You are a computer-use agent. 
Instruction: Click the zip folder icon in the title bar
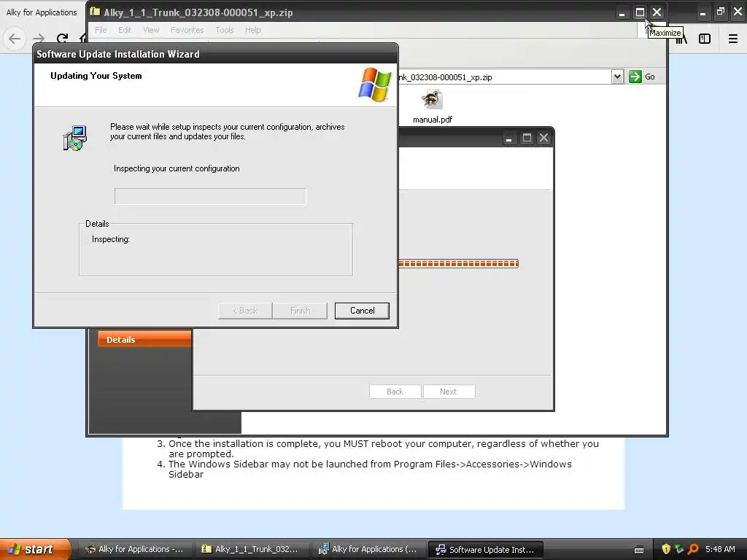95,12
